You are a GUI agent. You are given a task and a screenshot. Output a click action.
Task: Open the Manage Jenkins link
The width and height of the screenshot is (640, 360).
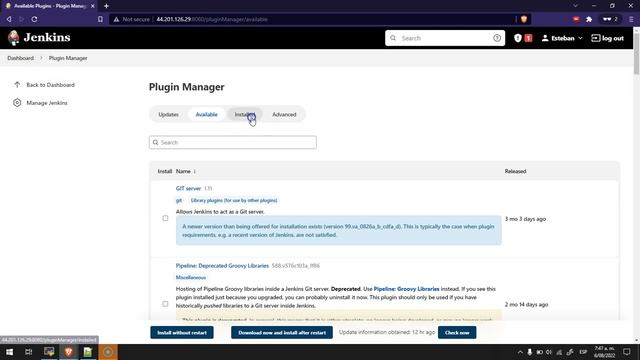point(47,103)
